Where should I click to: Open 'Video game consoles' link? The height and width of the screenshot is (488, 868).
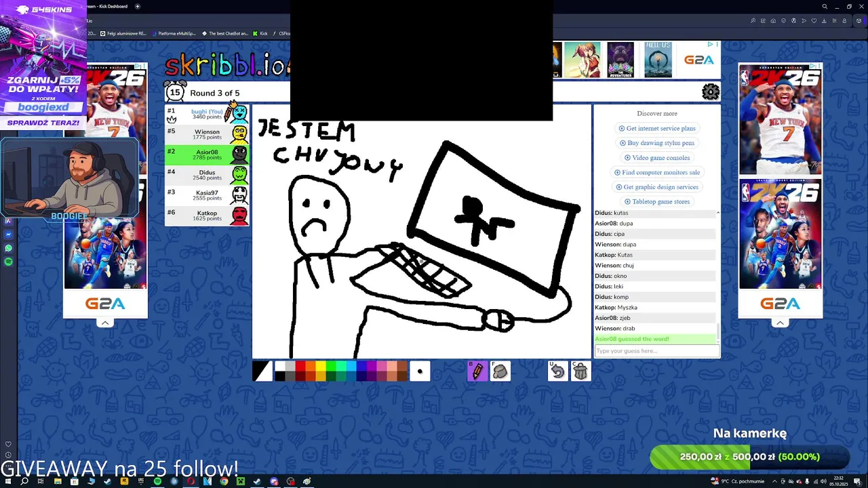(657, 158)
